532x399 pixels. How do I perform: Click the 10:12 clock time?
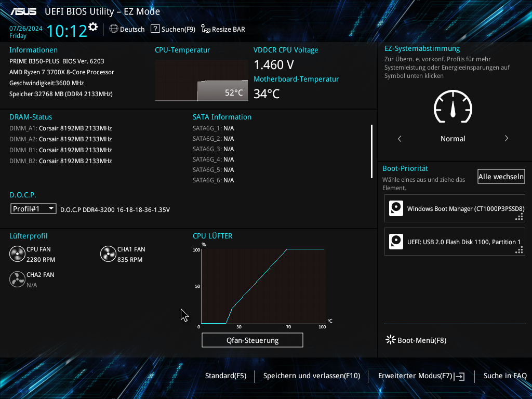click(x=67, y=31)
